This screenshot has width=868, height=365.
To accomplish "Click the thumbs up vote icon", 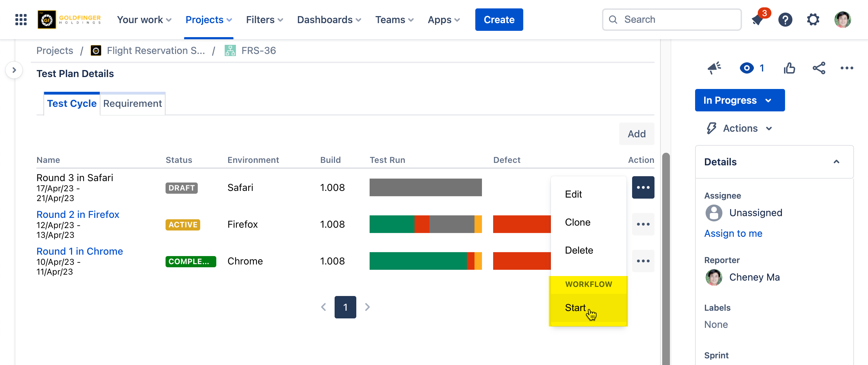I will pos(789,68).
